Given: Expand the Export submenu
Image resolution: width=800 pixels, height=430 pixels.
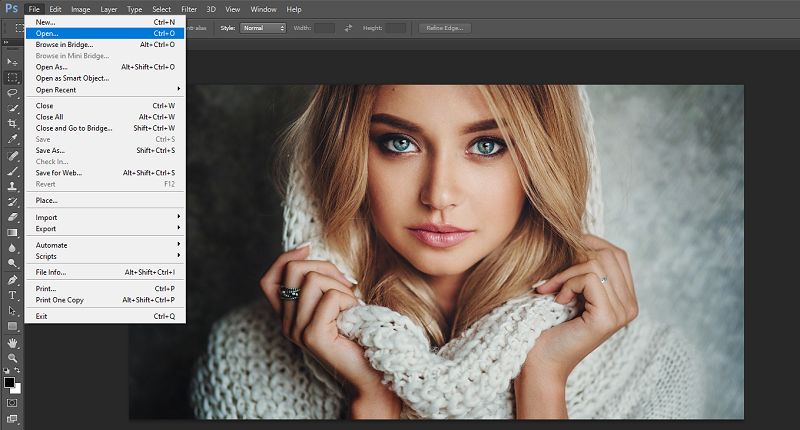Looking at the screenshot, I should point(105,229).
